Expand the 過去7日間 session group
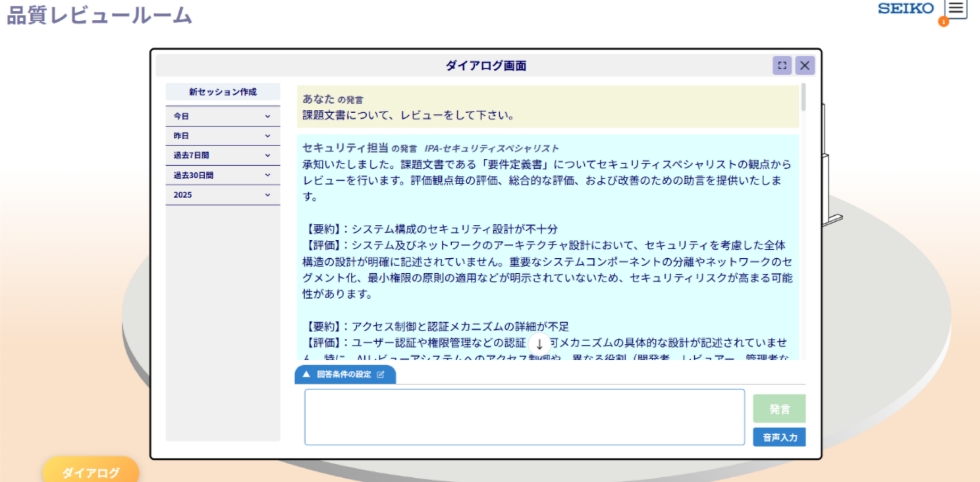The height and width of the screenshot is (482, 980). click(222, 156)
